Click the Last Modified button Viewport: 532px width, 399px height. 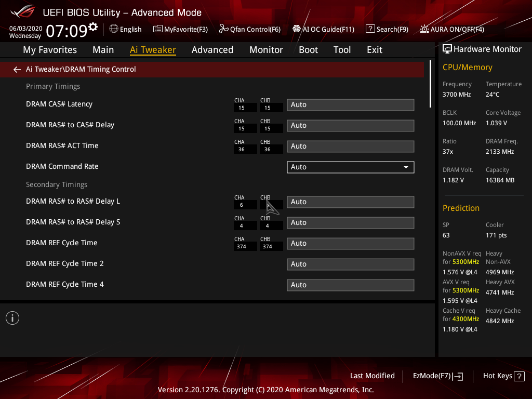coord(372,376)
